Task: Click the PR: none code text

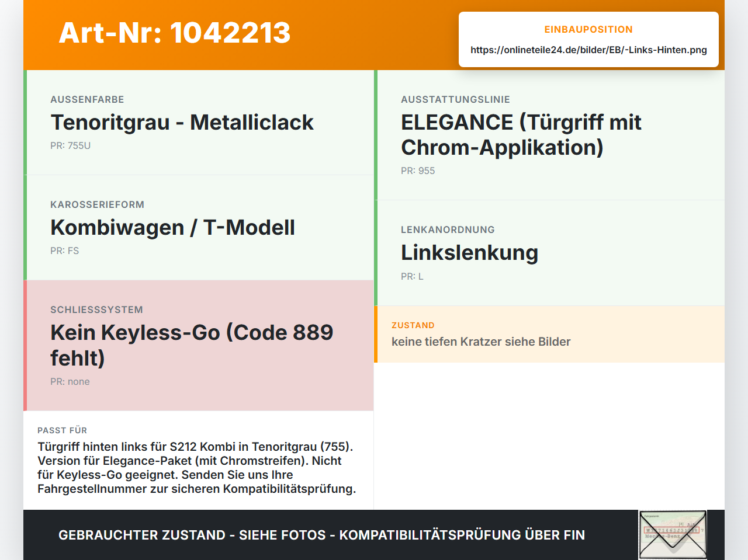Action: 70,381
